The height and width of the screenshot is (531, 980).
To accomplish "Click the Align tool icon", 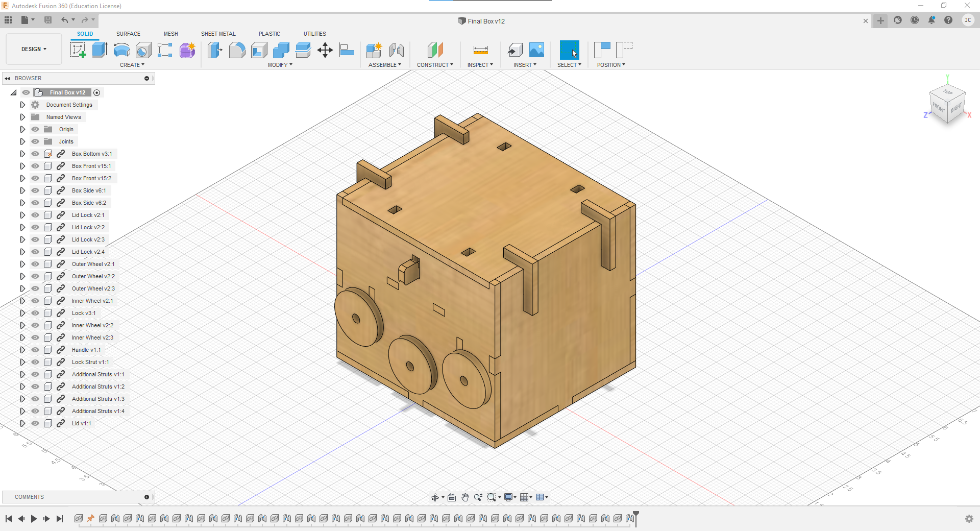I will coord(347,50).
